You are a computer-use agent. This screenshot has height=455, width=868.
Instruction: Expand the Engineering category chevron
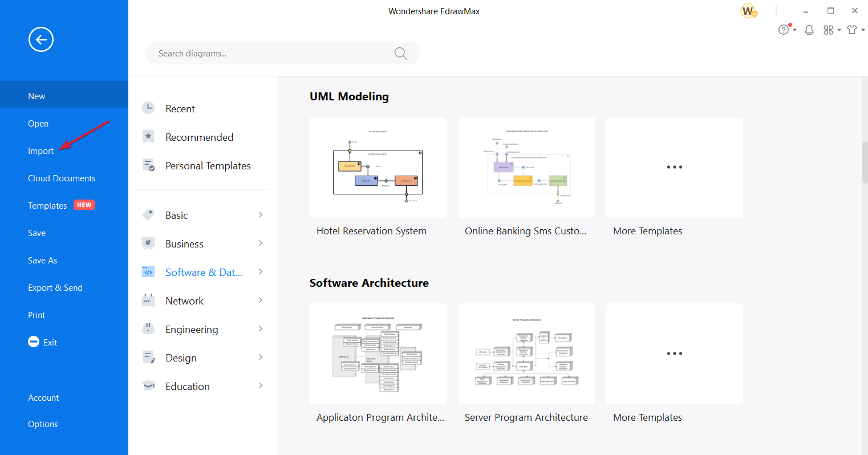click(x=261, y=329)
